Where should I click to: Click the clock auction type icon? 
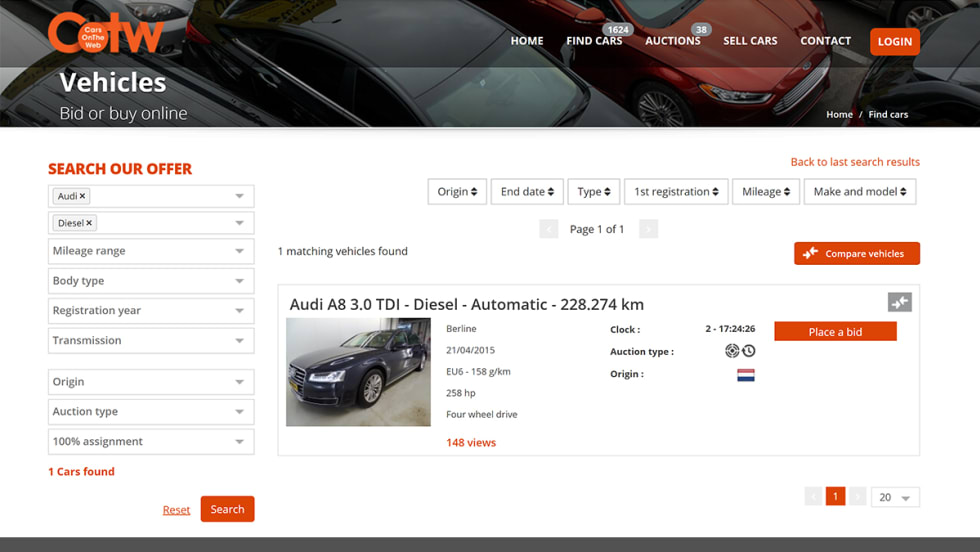click(x=748, y=351)
